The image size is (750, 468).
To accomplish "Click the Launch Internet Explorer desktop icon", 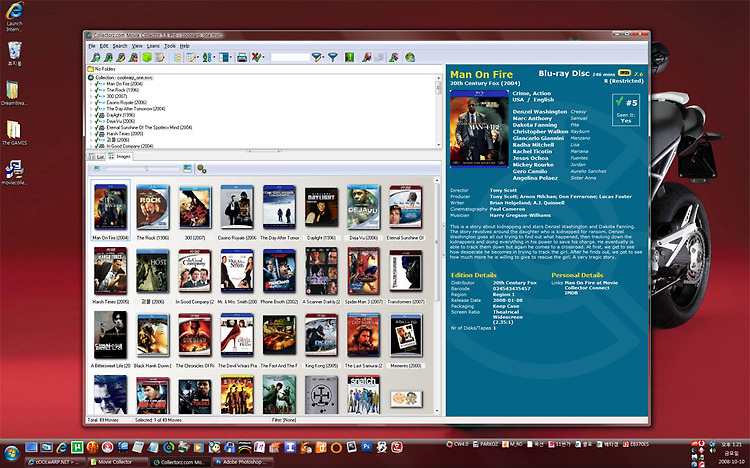I will [14, 16].
